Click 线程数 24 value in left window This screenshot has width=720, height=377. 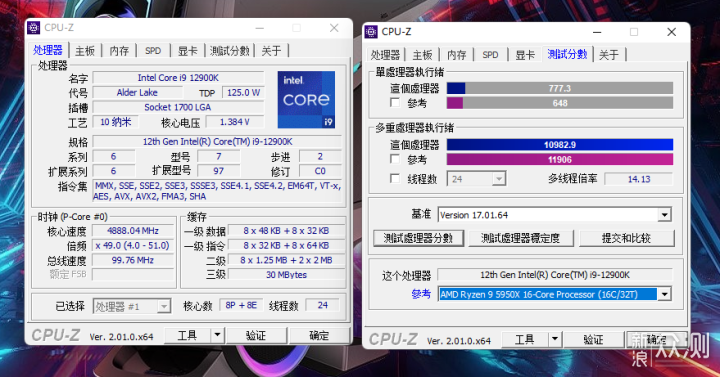pyautogui.click(x=323, y=305)
